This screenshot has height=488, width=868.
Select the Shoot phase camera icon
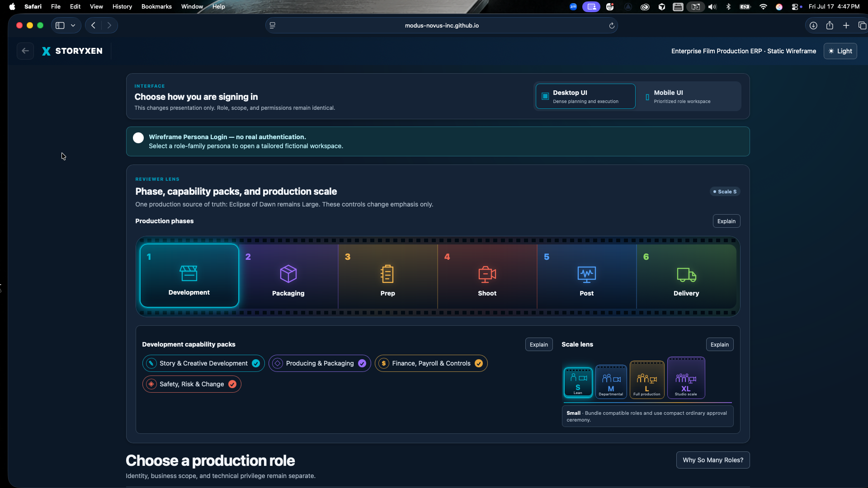click(x=487, y=274)
